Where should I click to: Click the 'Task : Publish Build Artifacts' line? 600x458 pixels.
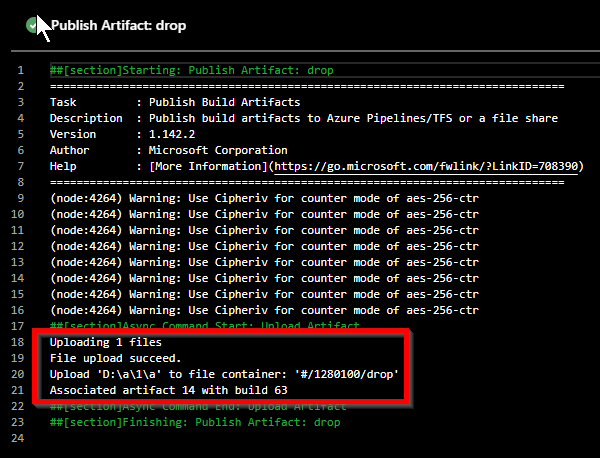[175, 102]
